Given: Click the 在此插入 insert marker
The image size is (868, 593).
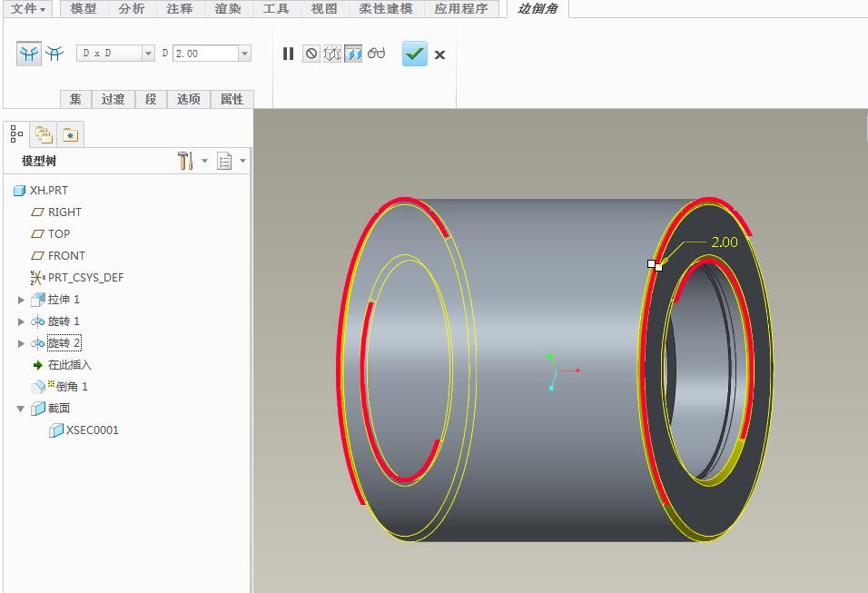Looking at the screenshot, I should [69, 365].
